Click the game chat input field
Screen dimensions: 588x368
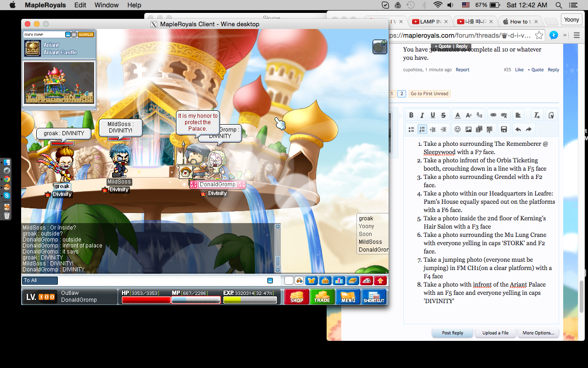[x=162, y=280]
